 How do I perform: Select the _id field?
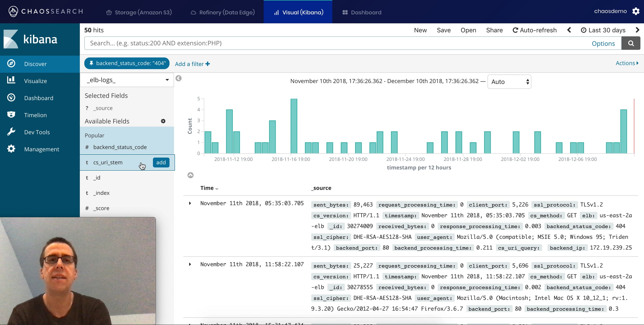97,178
